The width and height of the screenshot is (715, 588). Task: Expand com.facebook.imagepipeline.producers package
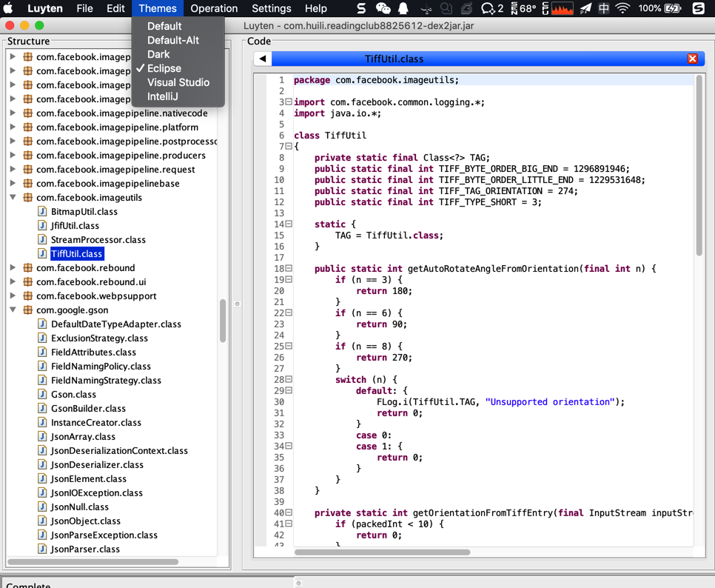pyautogui.click(x=13, y=155)
